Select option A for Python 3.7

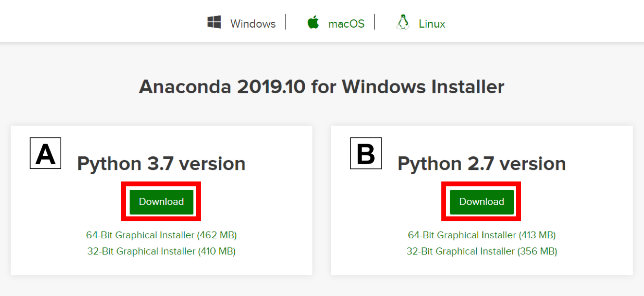[x=45, y=153]
